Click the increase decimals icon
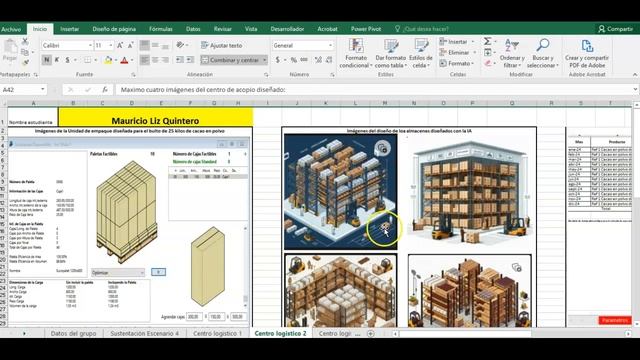The height and width of the screenshot is (360, 640). pos(318,60)
